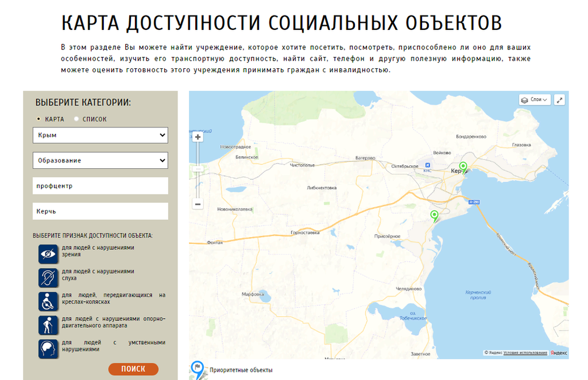Zoom out with the map minus button
Image resolution: width=588 pixels, height=380 pixels.
point(198,204)
